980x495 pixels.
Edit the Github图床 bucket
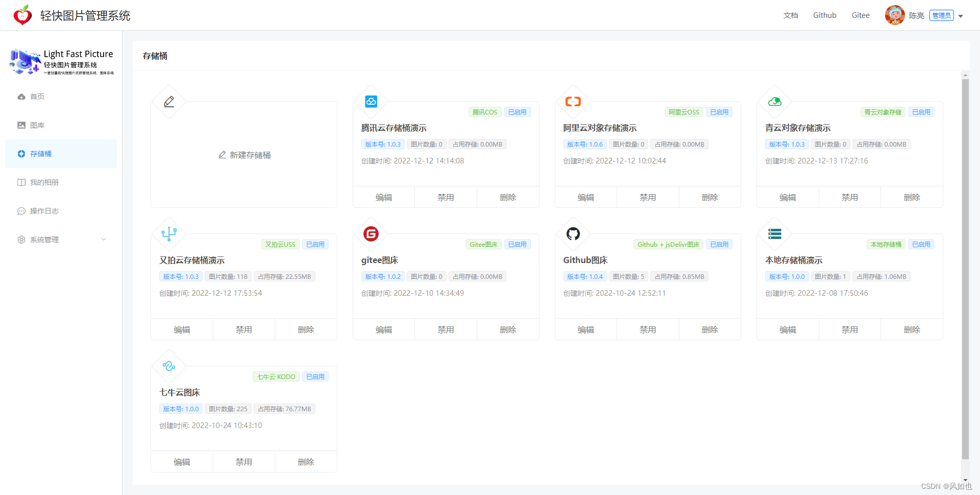tap(586, 329)
